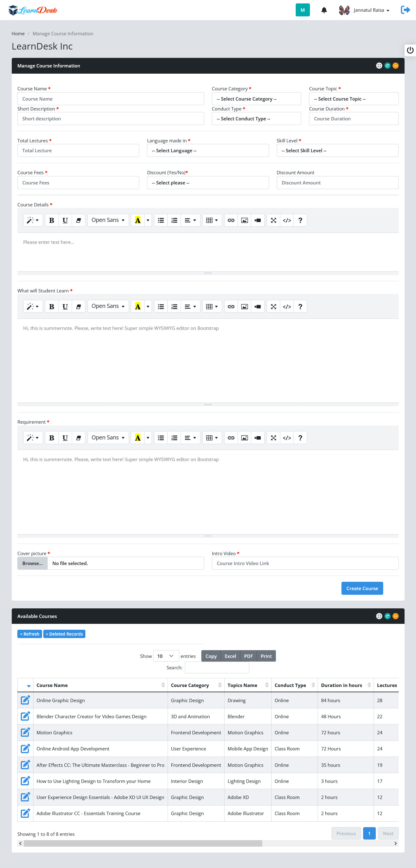Open the code view in the Student Learn editor
The height and width of the screenshot is (868, 416).
coord(287,307)
